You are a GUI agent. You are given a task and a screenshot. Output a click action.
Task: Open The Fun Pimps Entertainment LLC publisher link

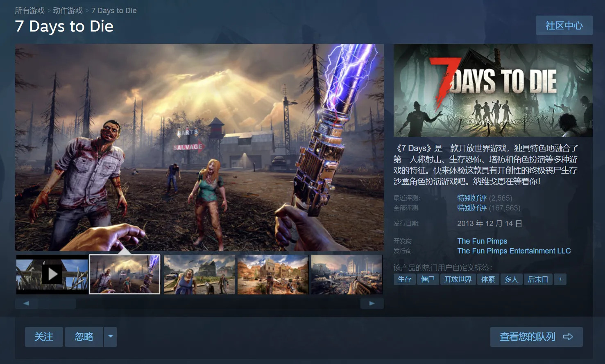point(514,251)
